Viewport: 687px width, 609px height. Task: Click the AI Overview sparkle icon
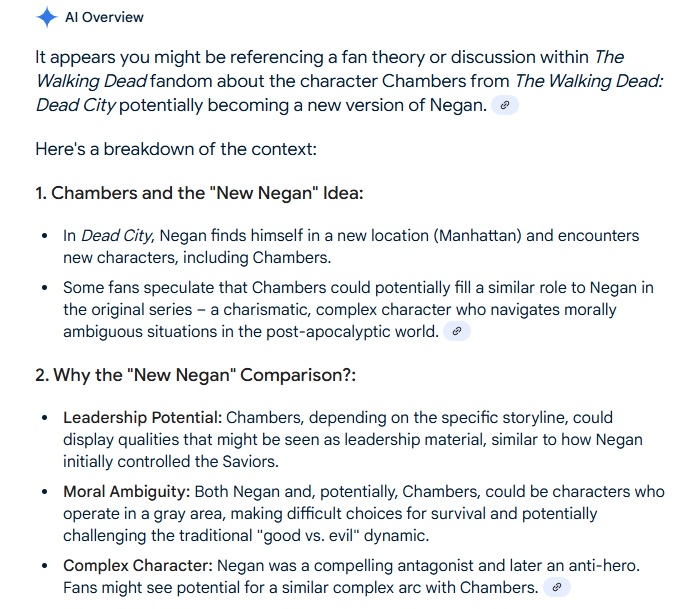pos(46,17)
